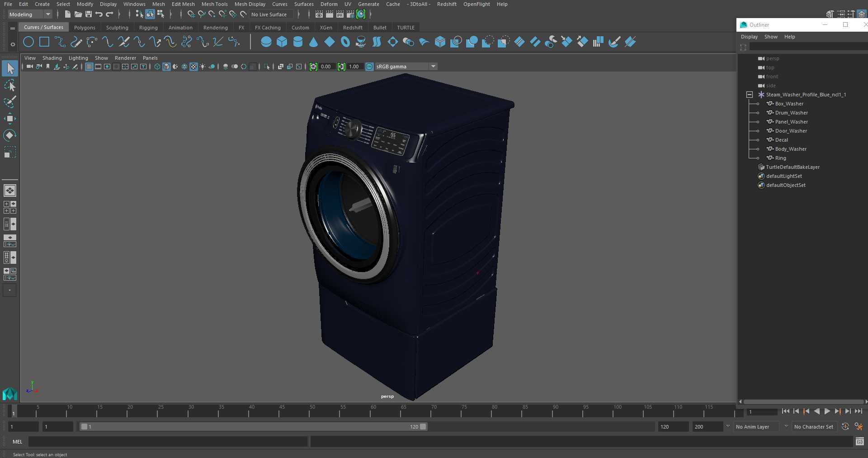The image size is (868, 458).
Task: Open the Deform menu
Action: click(x=329, y=4)
